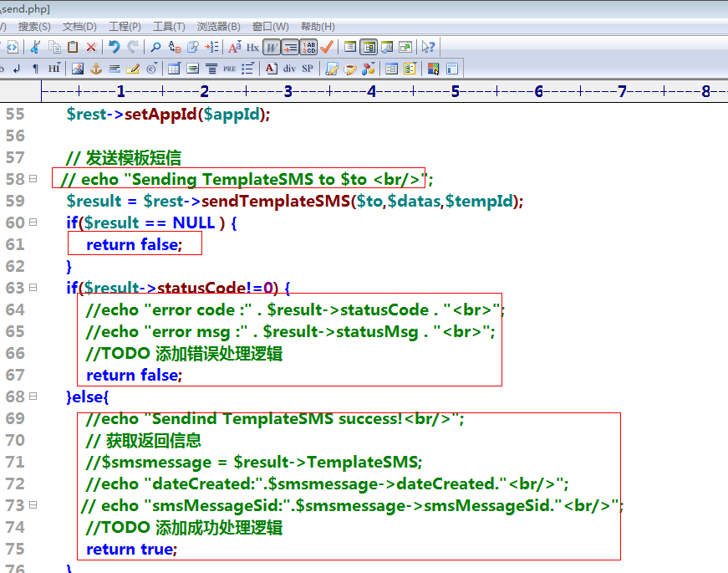
Task: Click the PRE tag icon
Action: (x=229, y=69)
